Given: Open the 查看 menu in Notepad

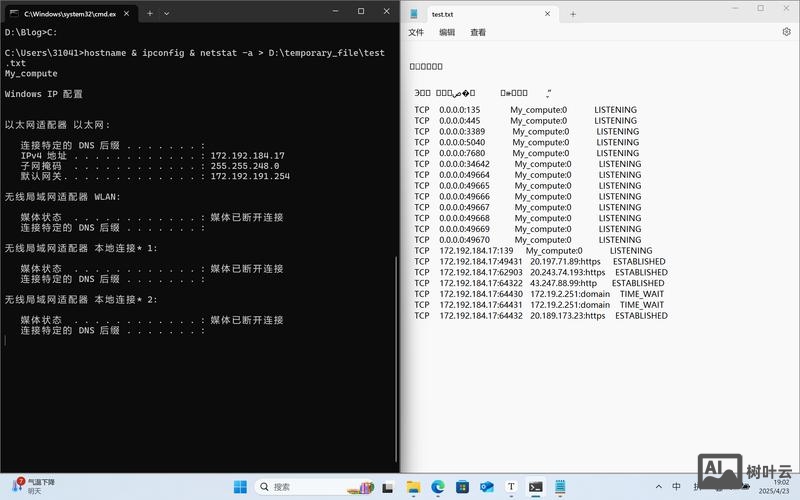Looking at the screenshot, I should (x=478, y=32).
